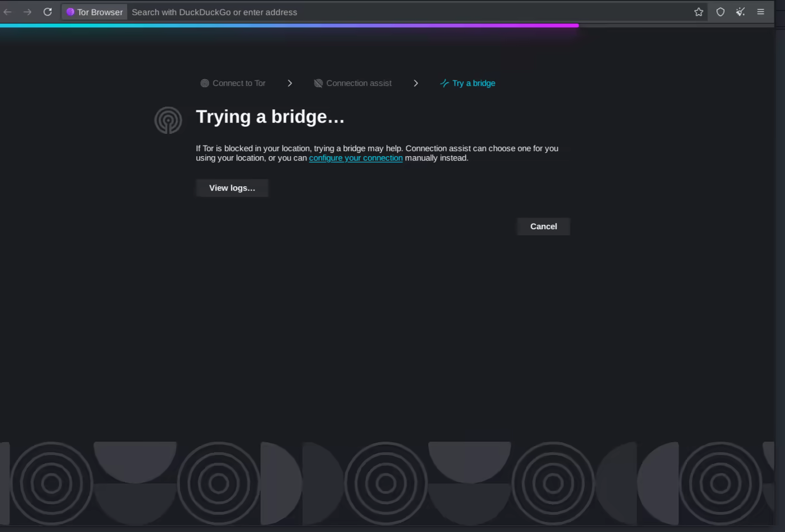Bookmark this page with the star icon

pyautogui.click(x=699, y=12)
